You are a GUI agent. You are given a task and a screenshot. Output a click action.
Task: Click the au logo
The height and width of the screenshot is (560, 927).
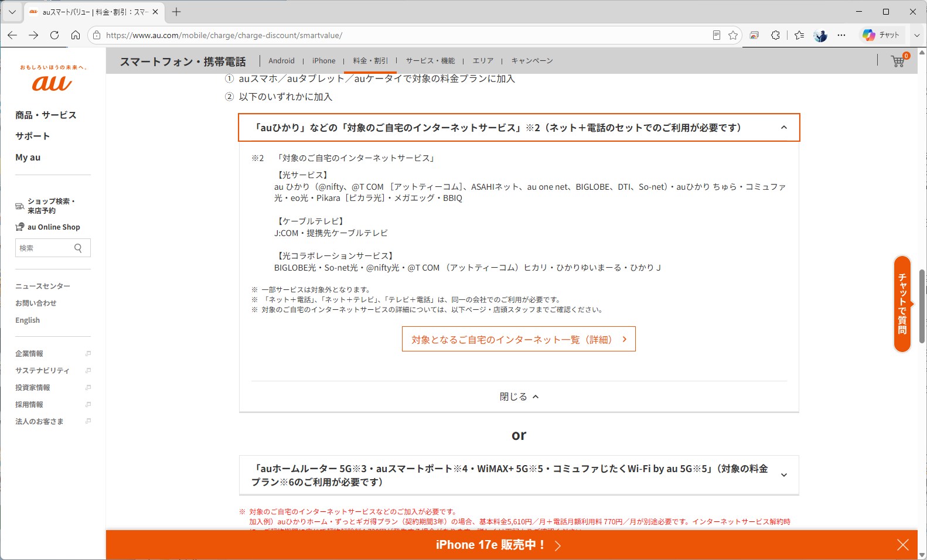(52, 83)
